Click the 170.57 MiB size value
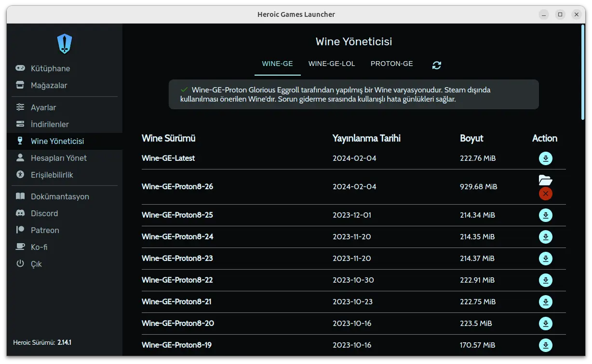 click(477, 345)
